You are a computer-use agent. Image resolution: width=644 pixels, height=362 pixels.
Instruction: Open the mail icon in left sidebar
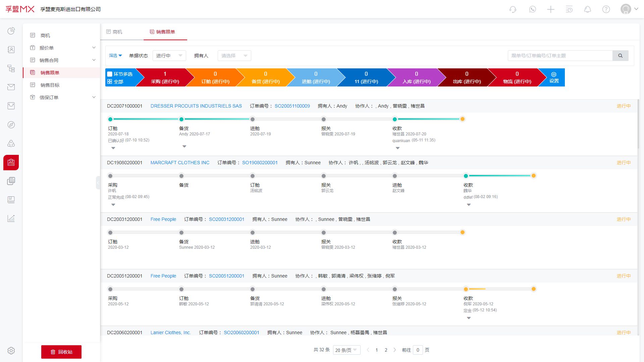coord(11,87)
